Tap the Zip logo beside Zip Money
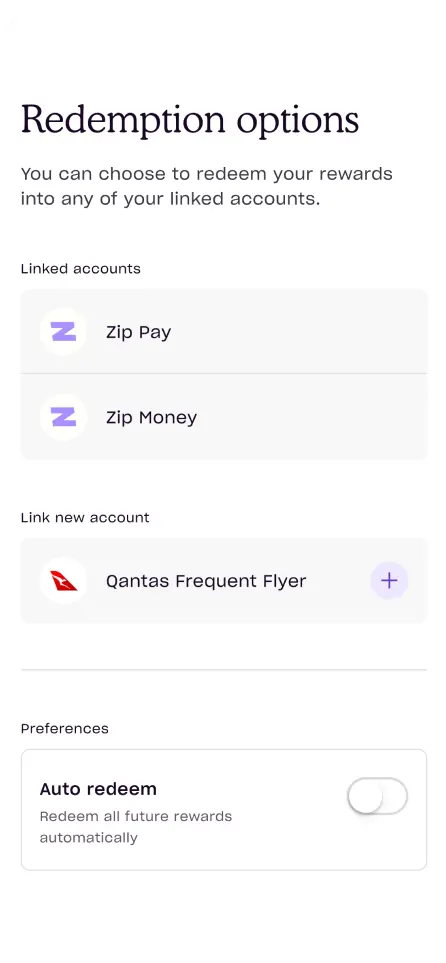Viewport: 446px width, 963px height. [x=63, y=418]
